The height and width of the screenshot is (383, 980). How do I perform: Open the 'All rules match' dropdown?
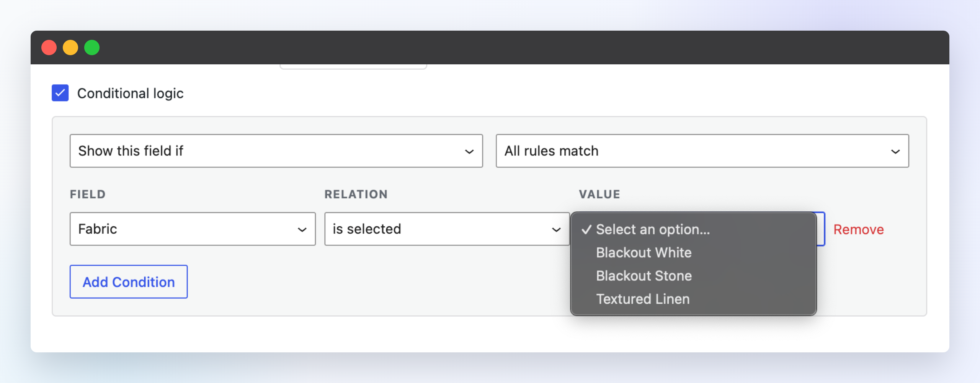click(x=702, y=151)
